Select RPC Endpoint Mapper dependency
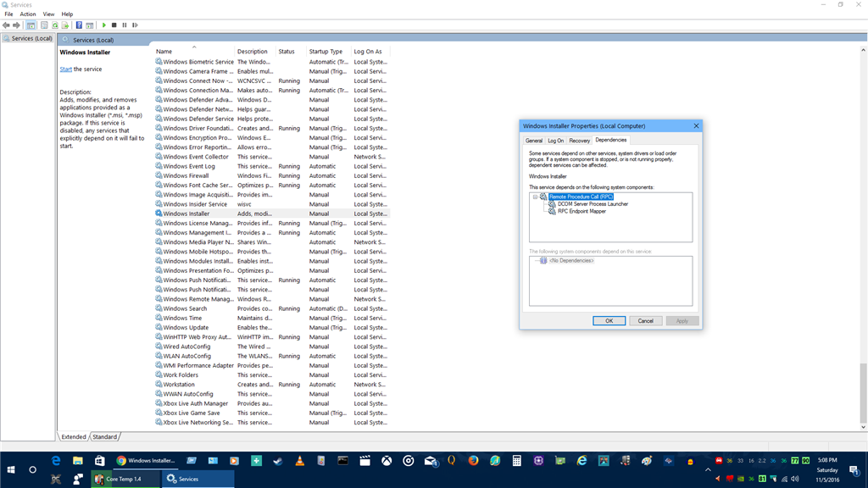 (x=581, y=211)
